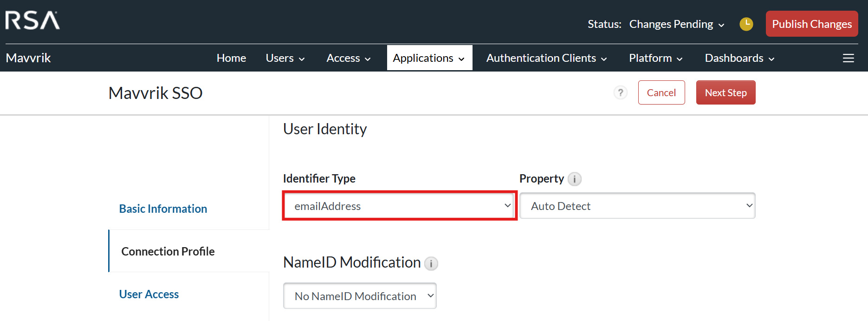Image resolution: width=868 pixels, height=321 pixels.
Task: Switch to the Basic Information tab
Action: [x=163, y=209]
